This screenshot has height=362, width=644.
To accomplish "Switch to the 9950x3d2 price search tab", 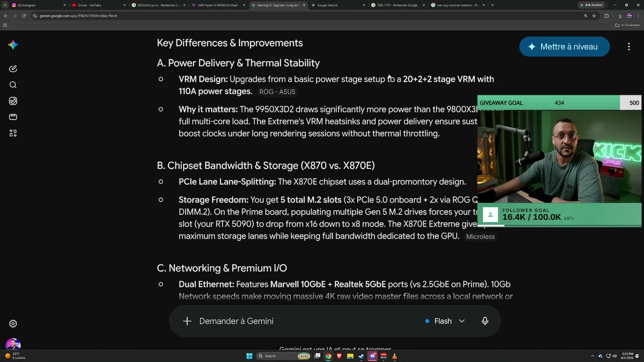I will 159,5.
